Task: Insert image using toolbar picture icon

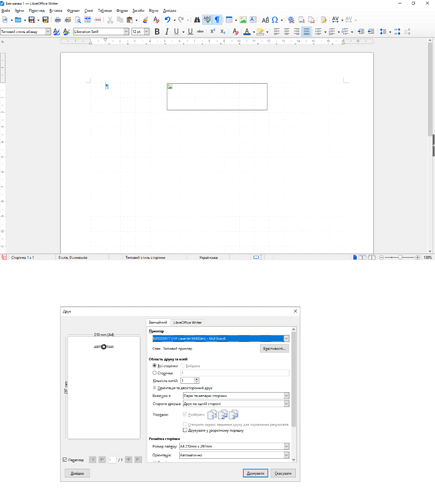Action: click(243, 20)
